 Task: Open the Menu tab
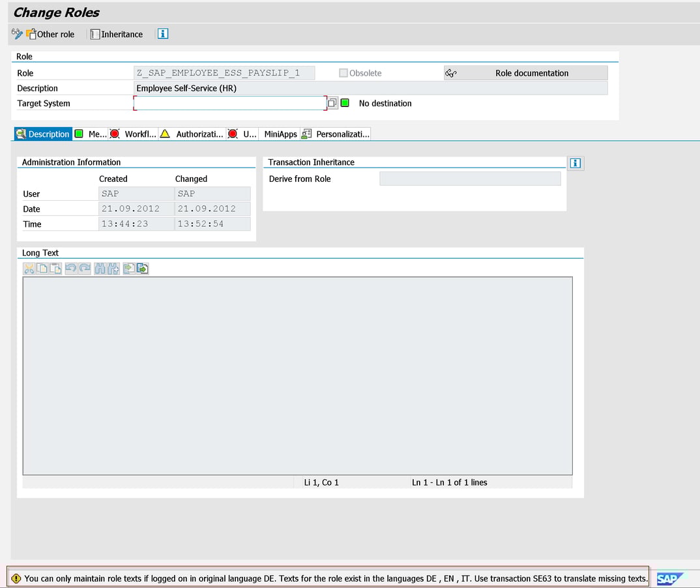pyautogui.click(x=91, y=134)
